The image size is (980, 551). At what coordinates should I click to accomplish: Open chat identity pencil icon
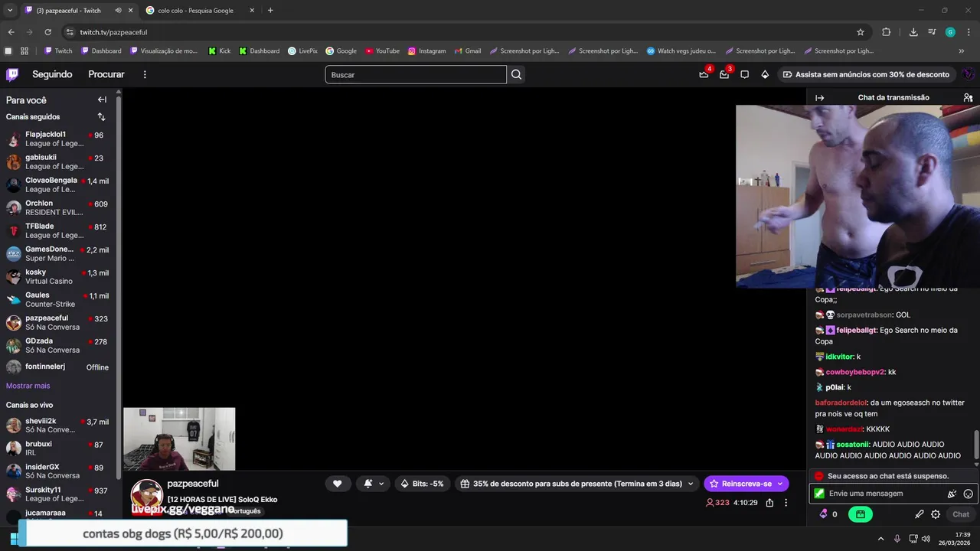click(920, 514)
